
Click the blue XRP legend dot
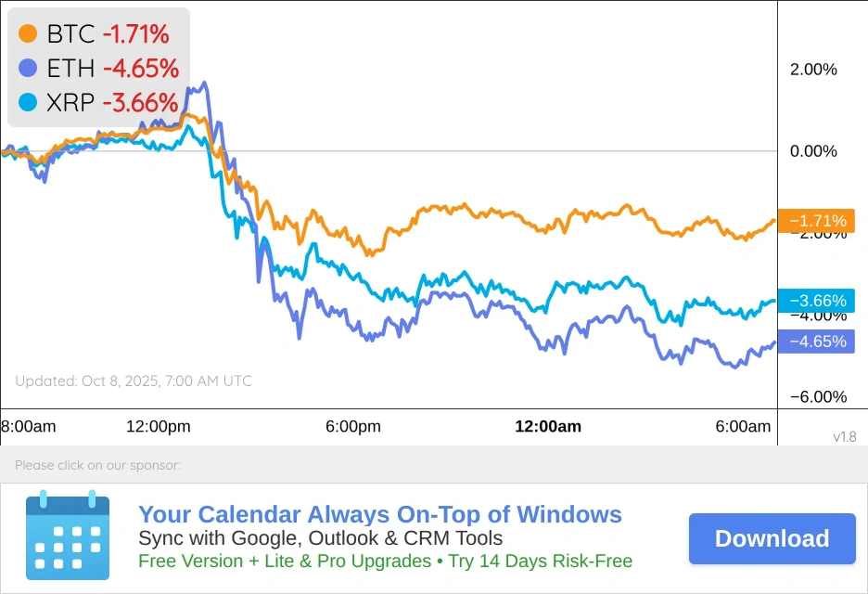pos(28,101)
